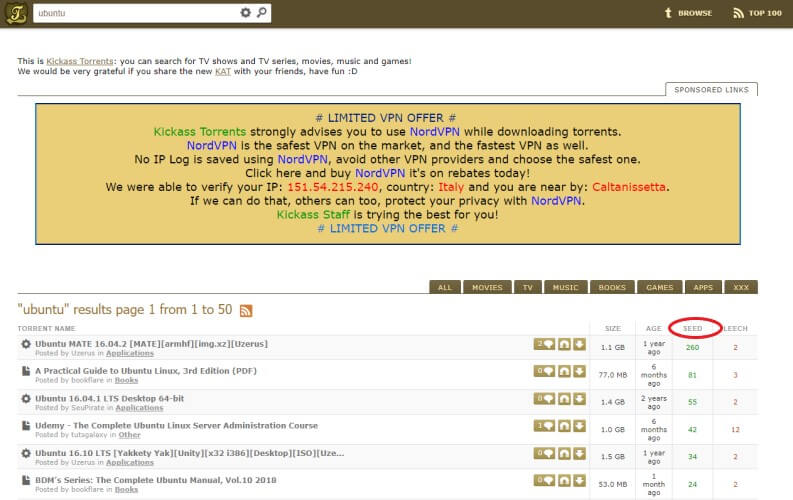Click magnet link icon for Ubuntu MATE 16.04.2
The width and height of the screenshot is (793, 500).
click(x=564, y=344)
